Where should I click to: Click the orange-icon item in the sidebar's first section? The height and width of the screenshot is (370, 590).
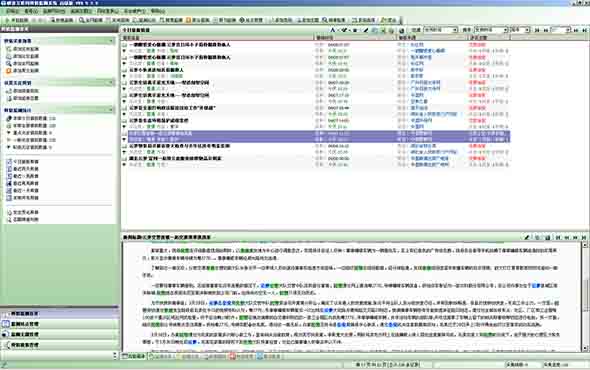click(x=22, y=70)
